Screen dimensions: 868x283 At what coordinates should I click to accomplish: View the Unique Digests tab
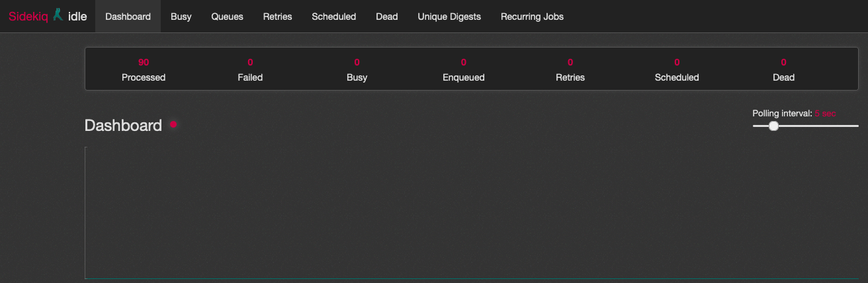pyautogui.click(x=449, y=17)
